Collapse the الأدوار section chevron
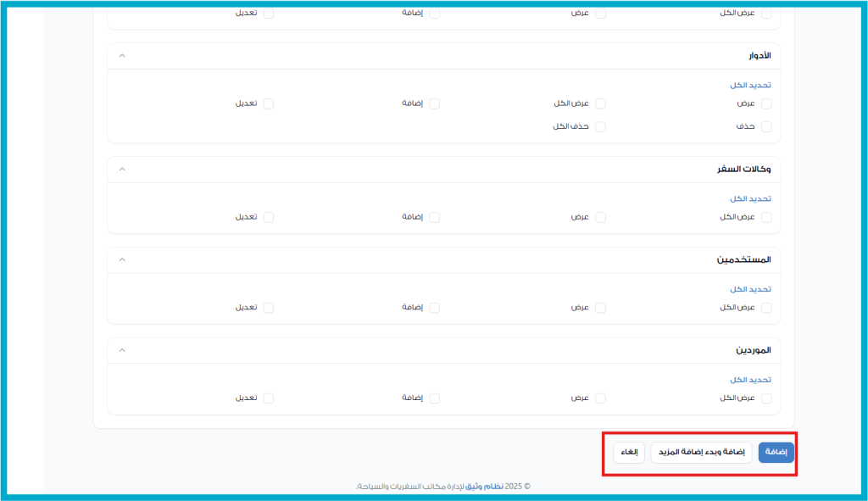This screenshot has width=868, height=501. point(122,56)
